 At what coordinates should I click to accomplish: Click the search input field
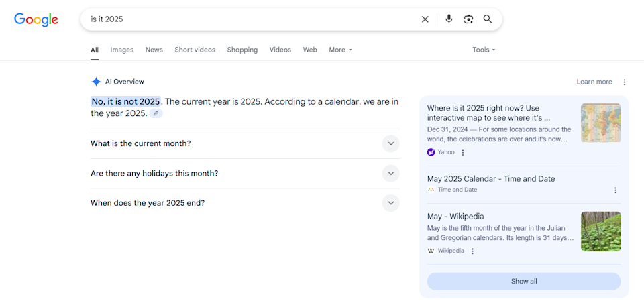click(250, 19)
